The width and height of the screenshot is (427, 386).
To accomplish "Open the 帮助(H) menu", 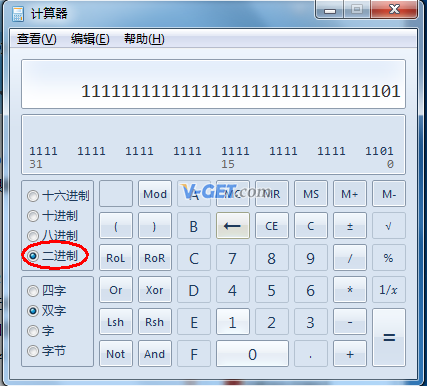I will 144,39.
